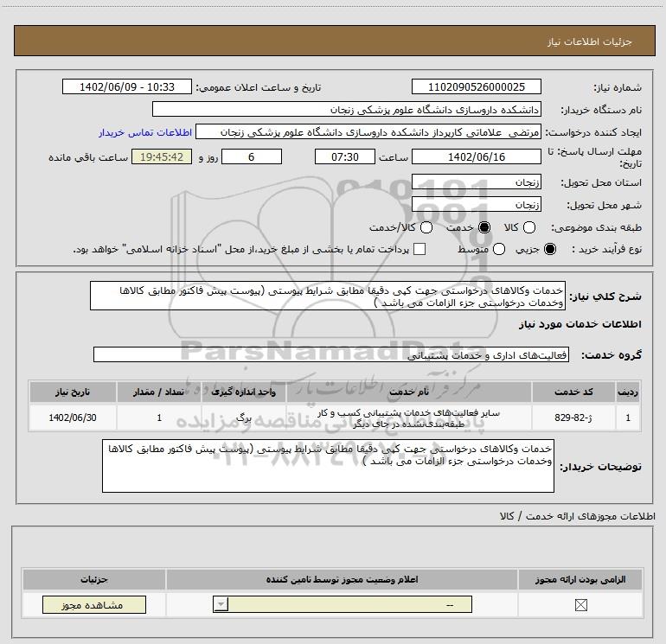This screenshot has height=644, width=666.
Task: Click the تاریخ نیاز column header
Action: click(73, 392)
